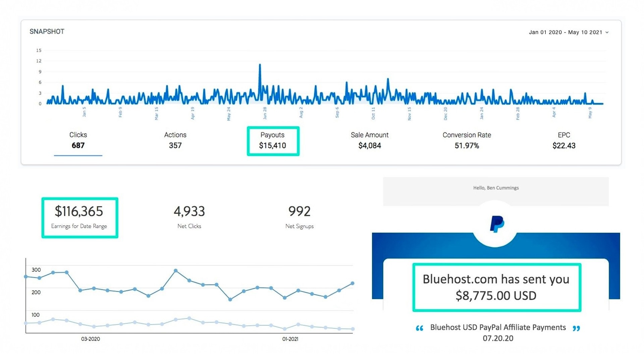Image resolution: width=644 pixels, height=362 pixels.
Task: Click the highest spike in the snapshot chart
Action: click(x=260, y=65)
